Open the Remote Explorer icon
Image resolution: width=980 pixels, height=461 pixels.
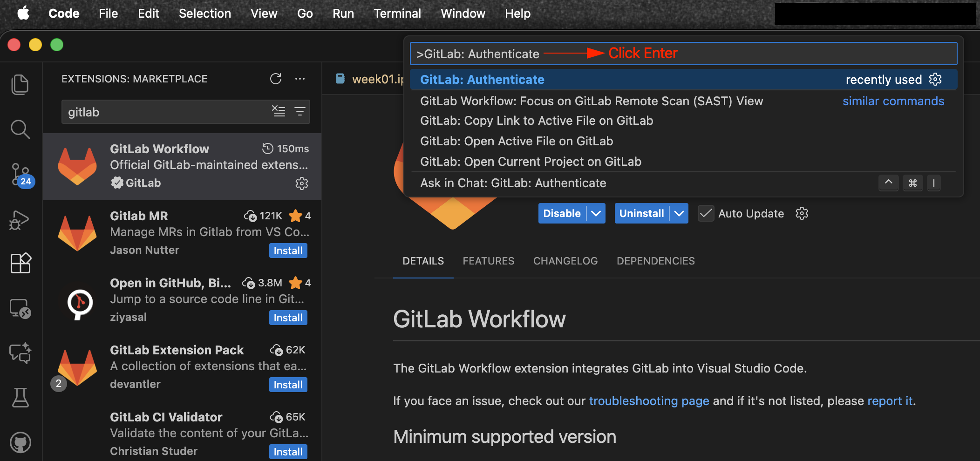pyautogui.click(x=20, y=308)
